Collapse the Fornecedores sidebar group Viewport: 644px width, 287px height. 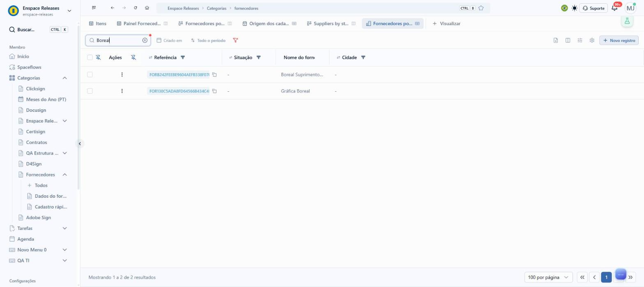click(64, 175)
